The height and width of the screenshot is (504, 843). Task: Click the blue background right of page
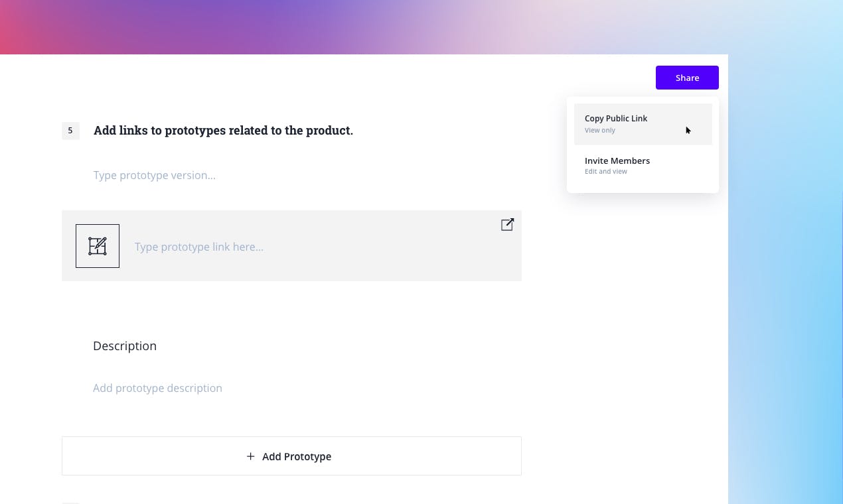(783, 298)
